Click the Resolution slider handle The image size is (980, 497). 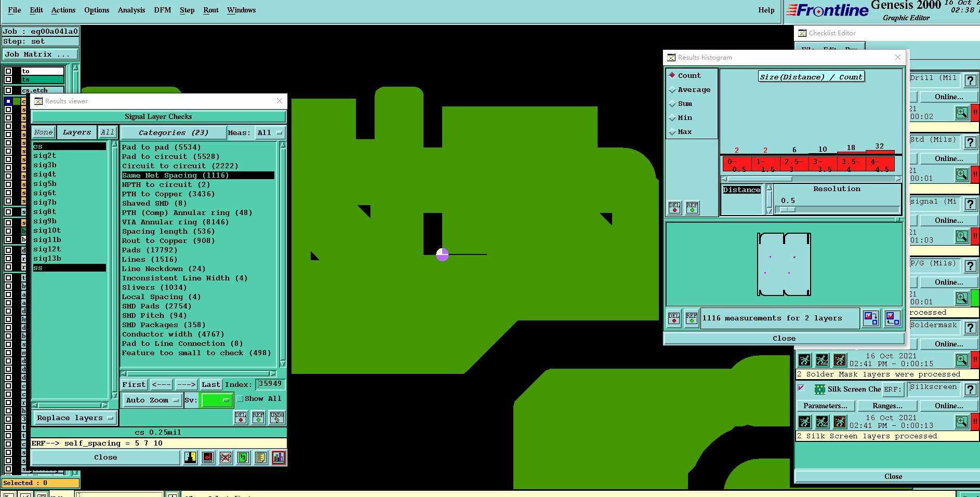pyautogui.click(x=788, y=210)
